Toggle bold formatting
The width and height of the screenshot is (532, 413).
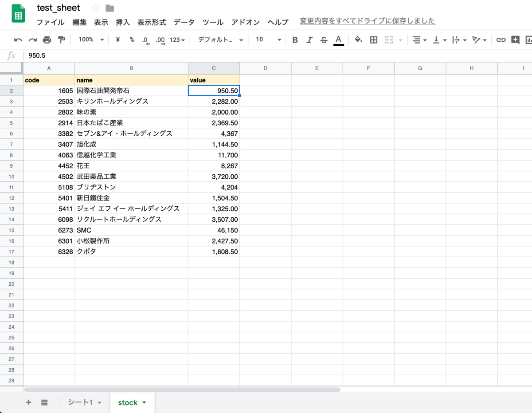[x=295, y=39]
